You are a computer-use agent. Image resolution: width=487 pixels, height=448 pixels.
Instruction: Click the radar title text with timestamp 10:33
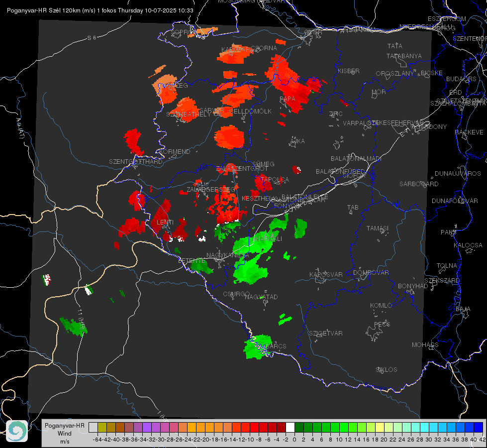tap(100, 10)
